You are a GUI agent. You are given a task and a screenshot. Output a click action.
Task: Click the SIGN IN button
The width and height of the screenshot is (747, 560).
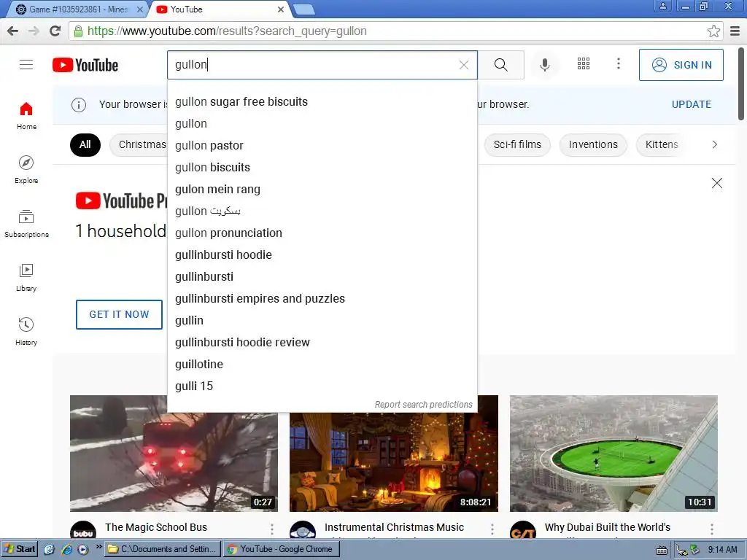(x=681, y=65)
